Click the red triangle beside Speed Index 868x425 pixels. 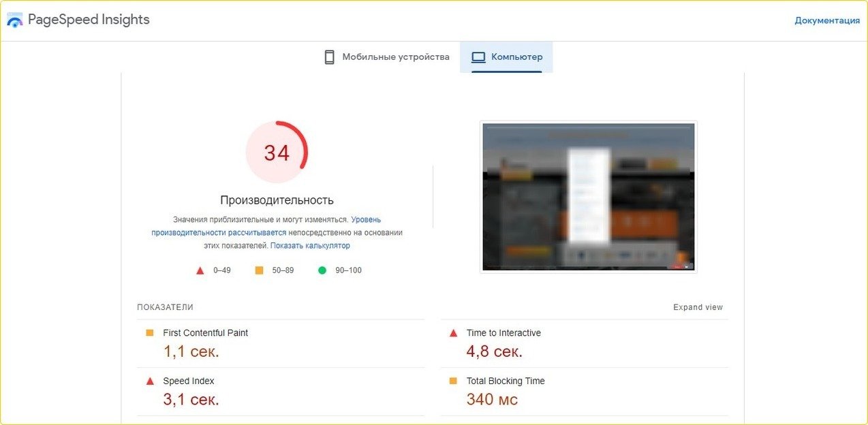click(x=150, y=381)
